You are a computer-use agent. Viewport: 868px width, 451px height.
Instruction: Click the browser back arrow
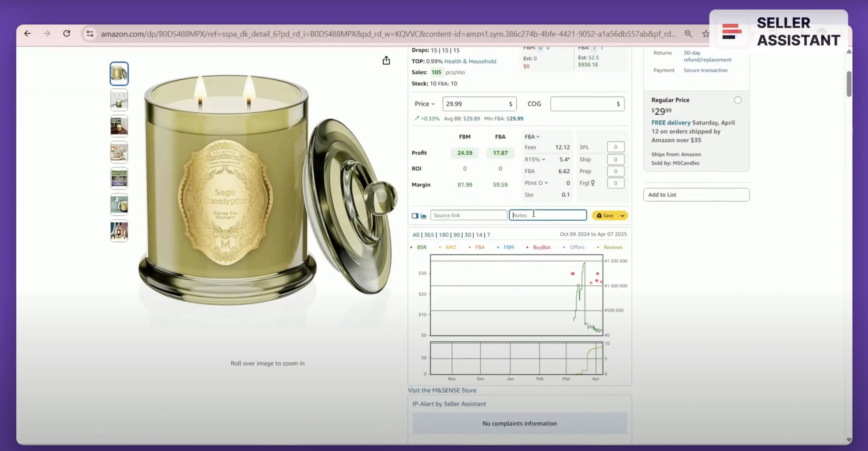(28, 34)
